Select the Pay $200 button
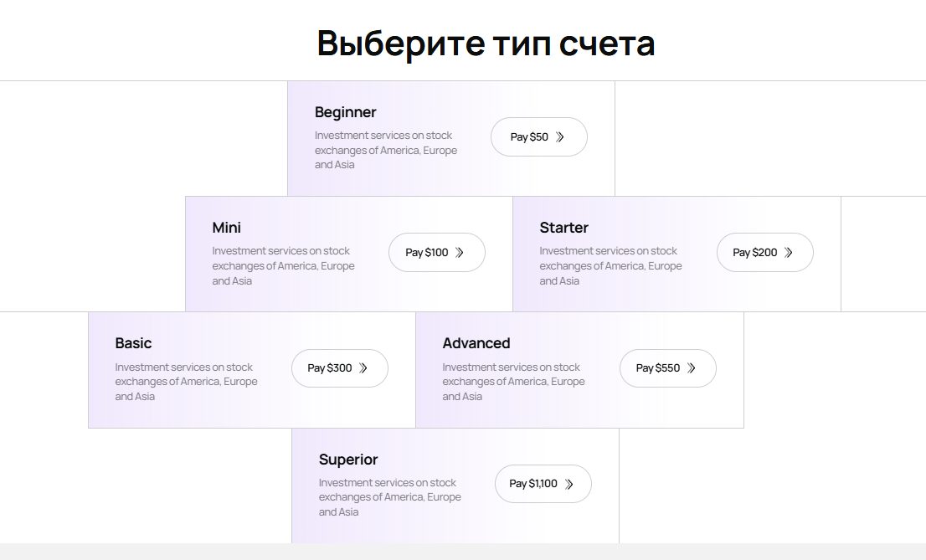 click(764, 253)
